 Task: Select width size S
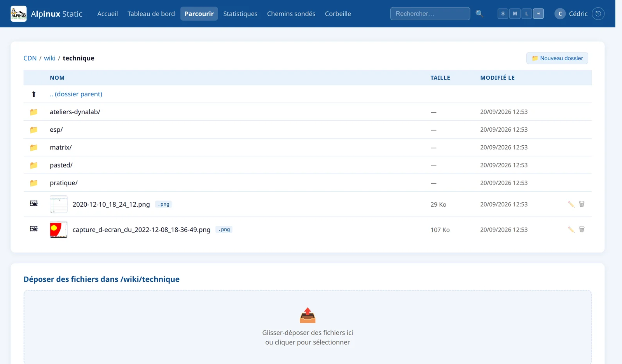(x=503, y=14)
